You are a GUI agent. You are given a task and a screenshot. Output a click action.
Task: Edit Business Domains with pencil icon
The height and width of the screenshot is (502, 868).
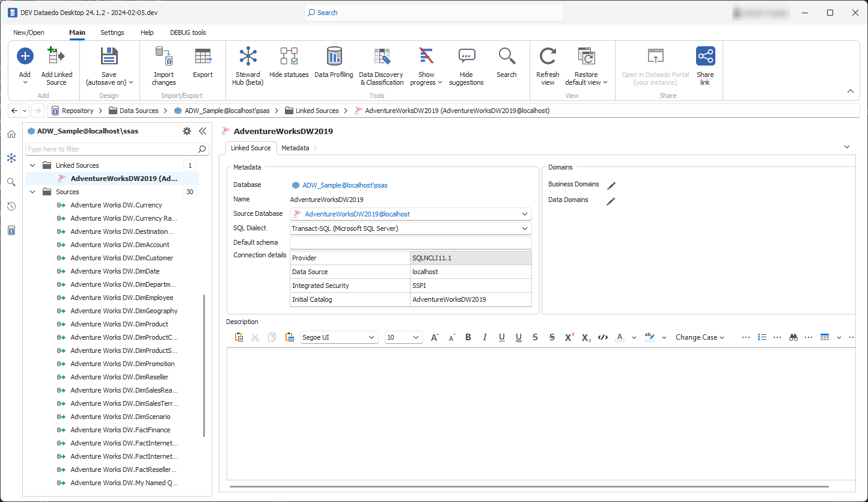pyautogui.click(x=611, y=186)
